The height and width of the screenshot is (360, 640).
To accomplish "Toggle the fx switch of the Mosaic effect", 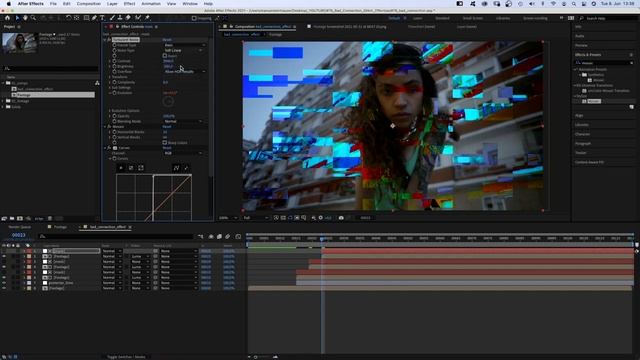I will (109, 127).
